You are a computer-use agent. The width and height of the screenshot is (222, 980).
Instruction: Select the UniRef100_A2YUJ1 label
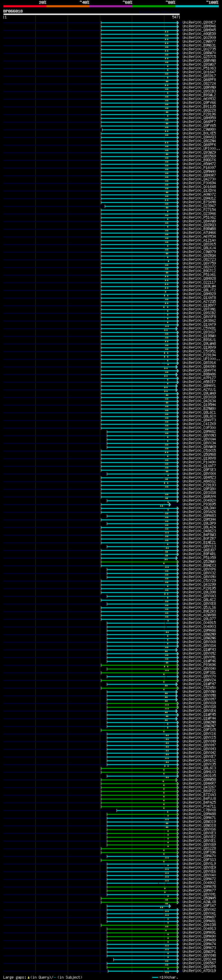[x=199, y=390]
